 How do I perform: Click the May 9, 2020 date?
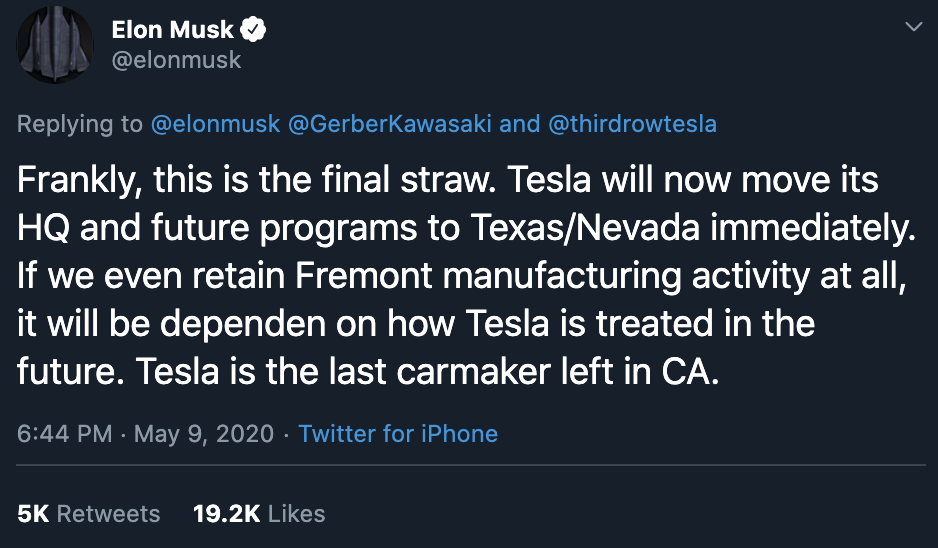[204, 434]
